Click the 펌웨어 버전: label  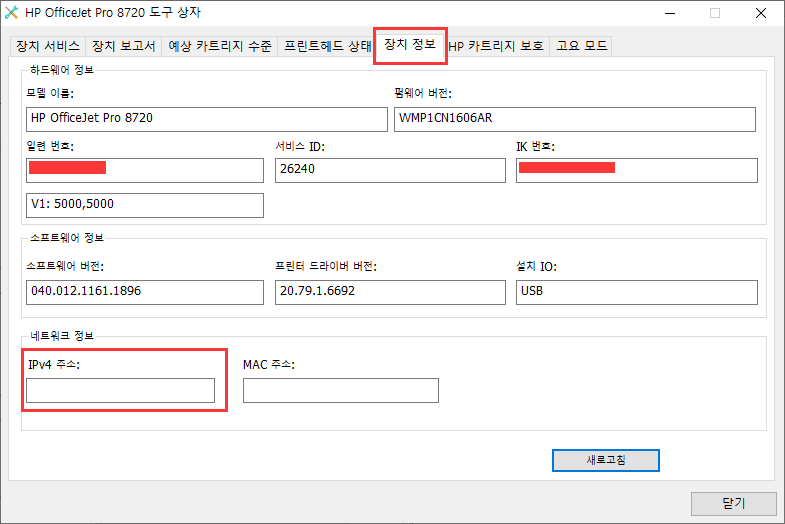click(423, 94)
